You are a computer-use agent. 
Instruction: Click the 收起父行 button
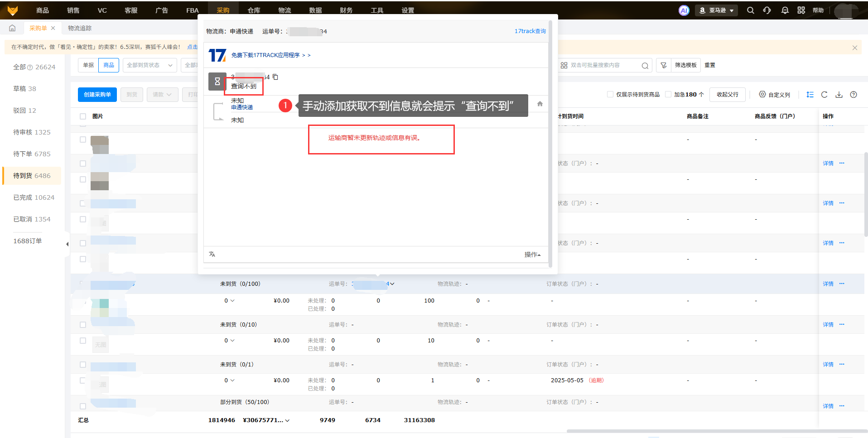click(728, 95)
